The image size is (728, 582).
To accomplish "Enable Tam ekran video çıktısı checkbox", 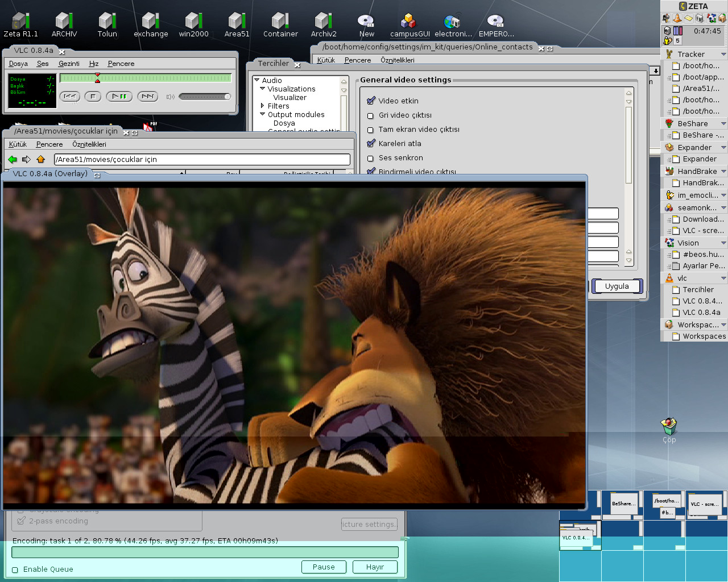I will point(370,130).
